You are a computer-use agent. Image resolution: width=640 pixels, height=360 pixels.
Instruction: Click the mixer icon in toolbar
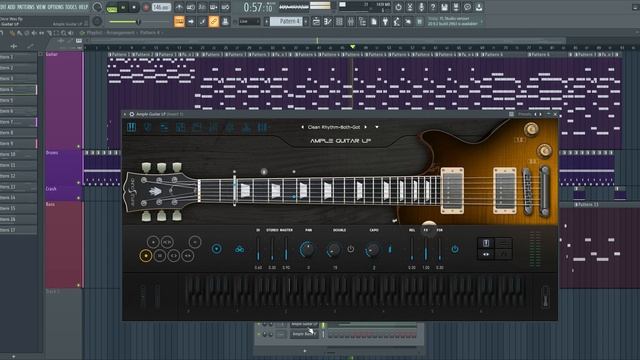point(351,22)
